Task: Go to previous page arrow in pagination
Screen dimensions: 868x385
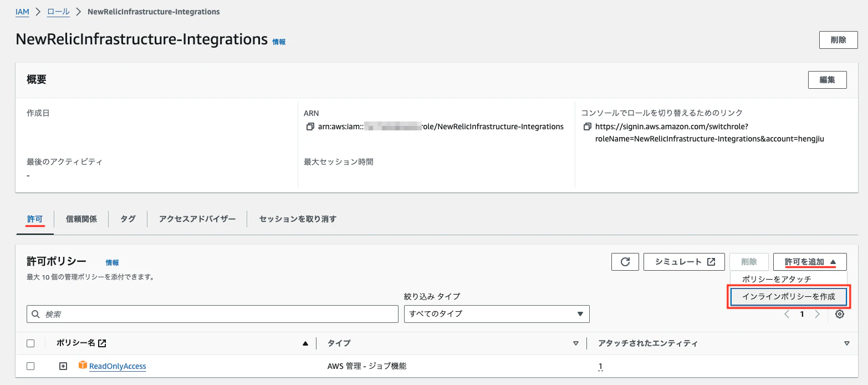Action: pyautogui.click(x=787, y=314)
